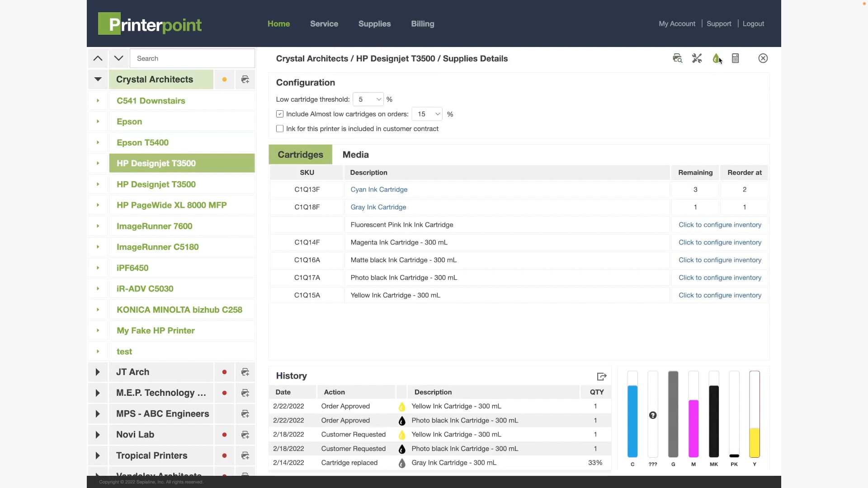This screenshot has height=488, width=868.
Task: Add printer icon for M.E.P. Technology
Action: (245, 393)
